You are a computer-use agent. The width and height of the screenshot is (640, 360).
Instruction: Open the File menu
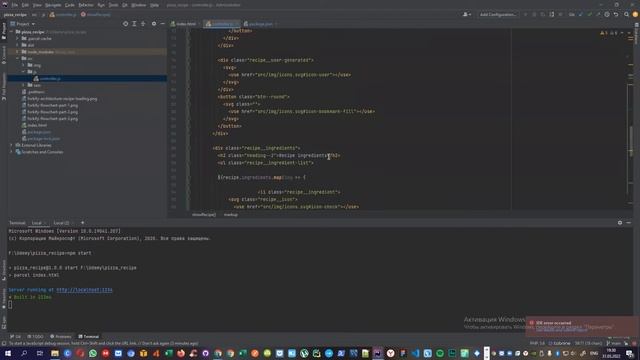(x=15, y=5)
